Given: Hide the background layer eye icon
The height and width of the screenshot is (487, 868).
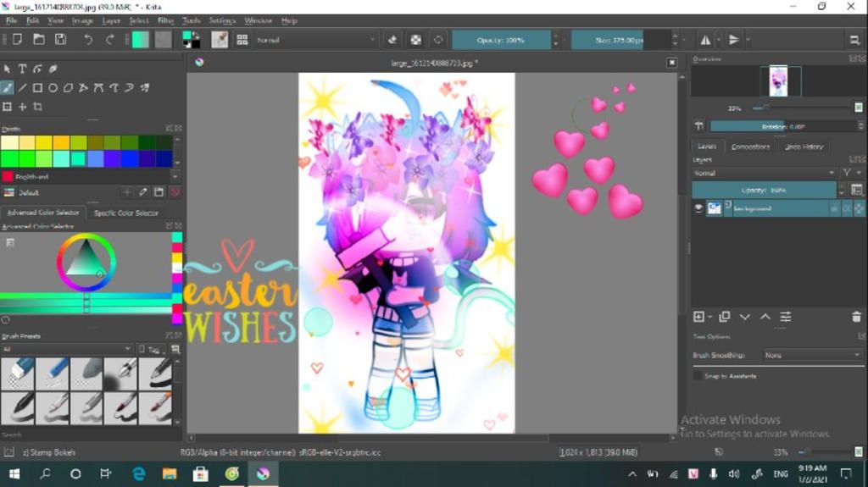Looking at the screenshot, I should click(x=698, y=208).
